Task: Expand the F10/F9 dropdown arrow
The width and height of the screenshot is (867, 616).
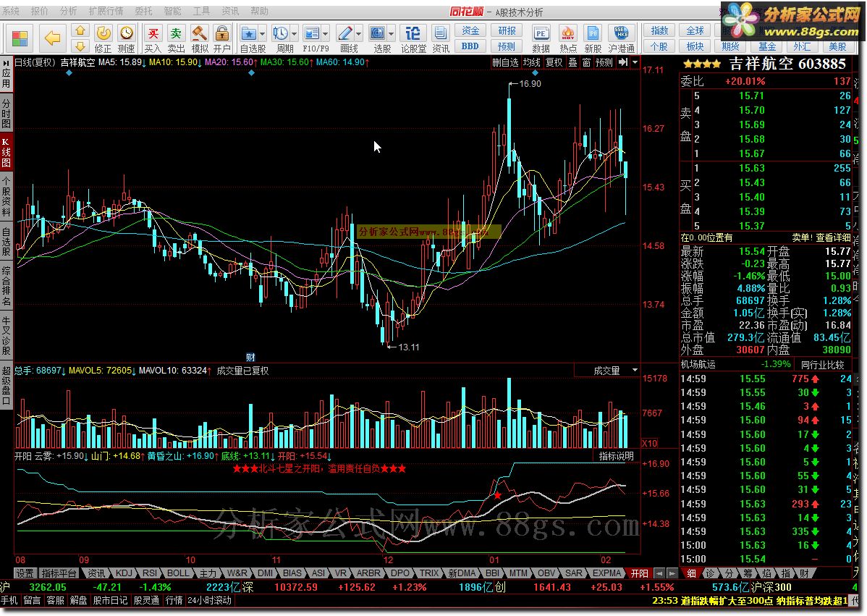Action: (x=326, y=34)
